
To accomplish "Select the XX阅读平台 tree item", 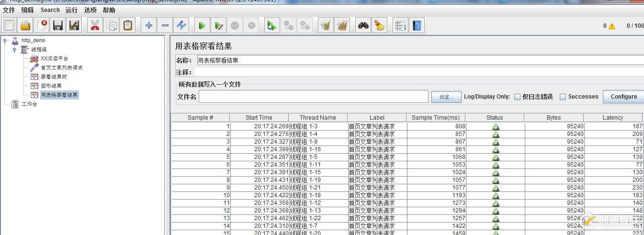I will (x=54, y=58).
